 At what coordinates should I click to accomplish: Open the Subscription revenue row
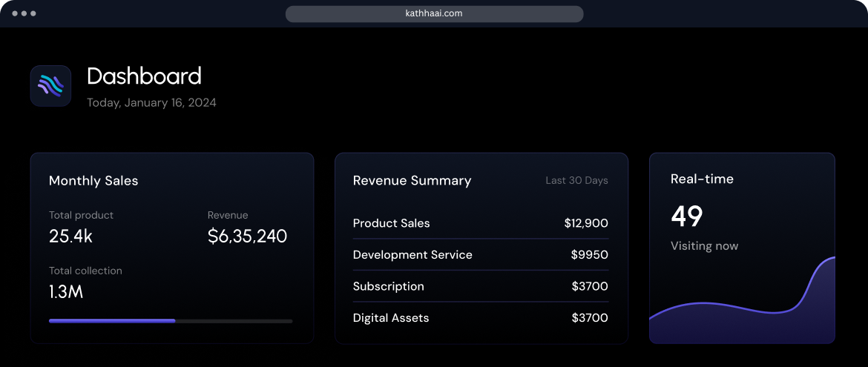(x=480, y=286)
